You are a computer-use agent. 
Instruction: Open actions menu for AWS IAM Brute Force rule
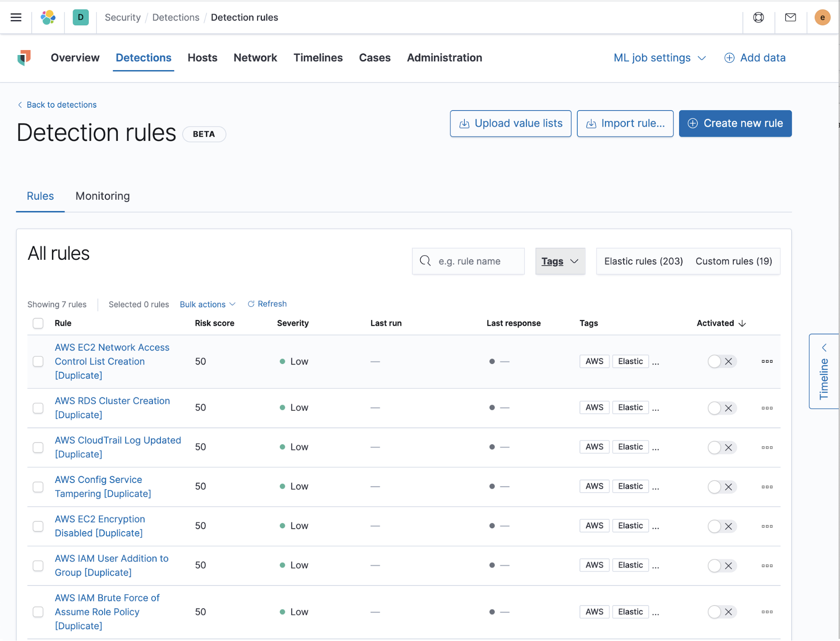point(767,612)
